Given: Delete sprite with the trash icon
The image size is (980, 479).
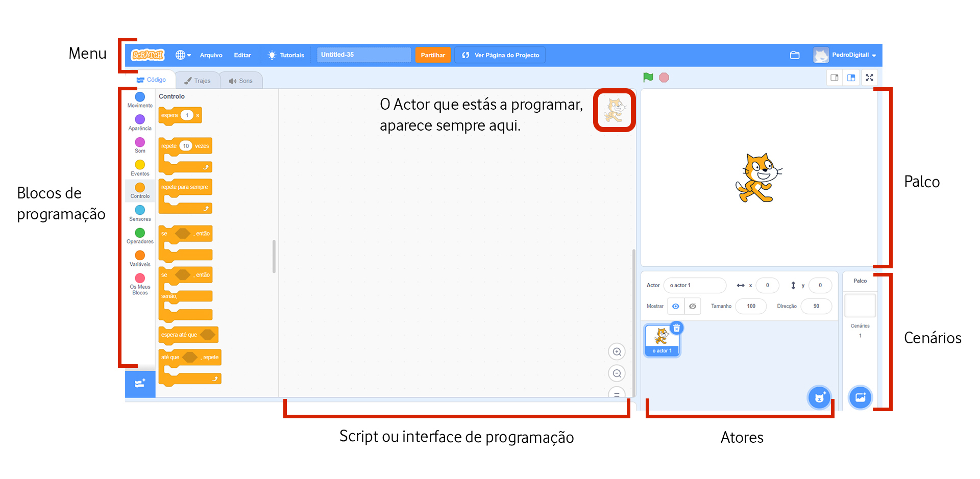Looking at the screenshot, I should (676, 328).
